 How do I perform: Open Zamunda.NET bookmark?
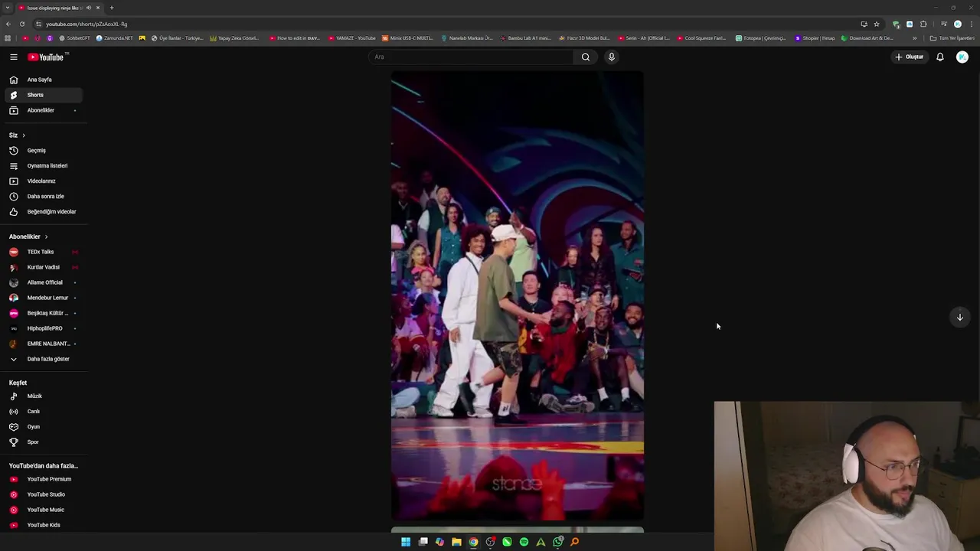[x=115, y=38]
